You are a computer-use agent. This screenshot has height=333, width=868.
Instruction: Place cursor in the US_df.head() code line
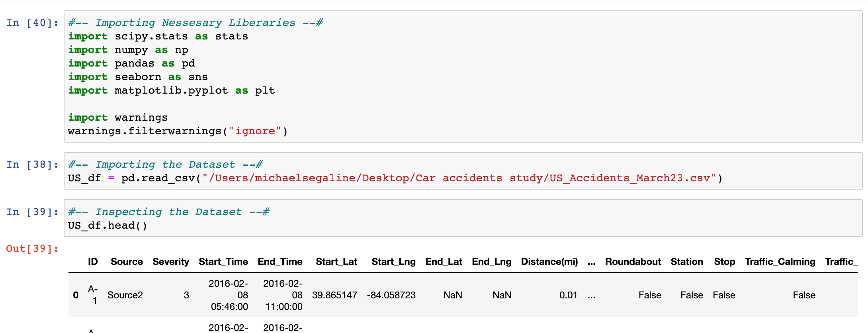[x=108, y=225]
